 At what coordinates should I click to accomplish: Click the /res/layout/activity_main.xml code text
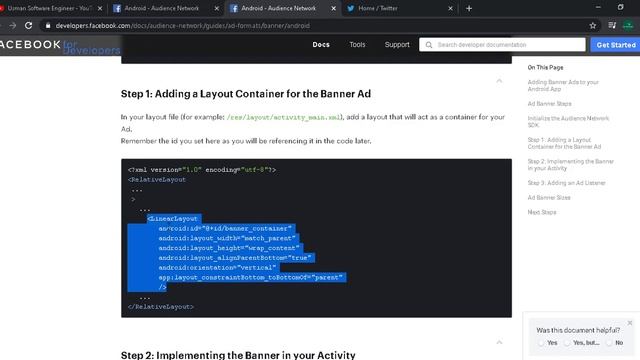click(284, 117)
